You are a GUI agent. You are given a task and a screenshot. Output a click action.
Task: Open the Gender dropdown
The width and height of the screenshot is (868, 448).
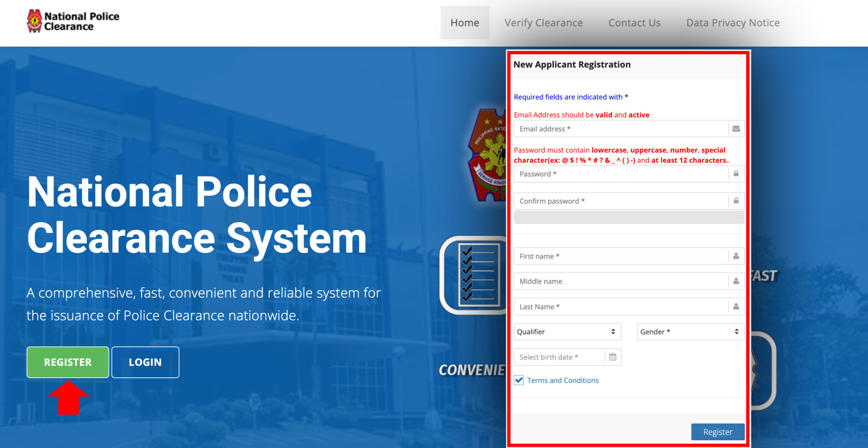tap(690, 332)
